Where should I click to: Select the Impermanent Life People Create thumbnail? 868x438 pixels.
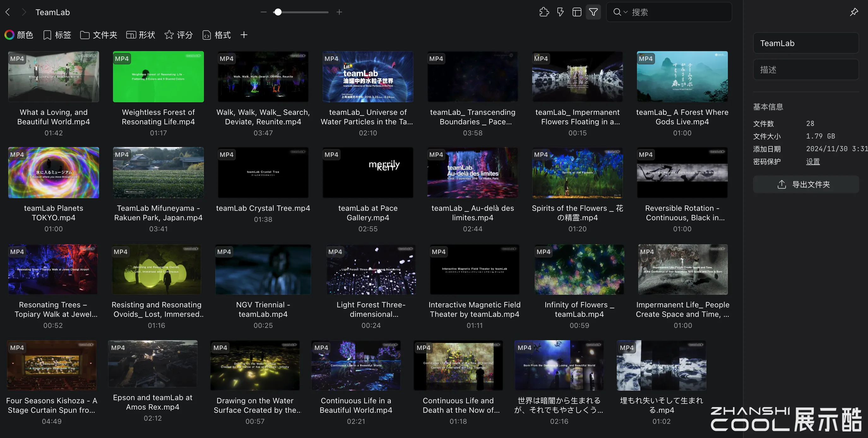click(x=683, y=269)
